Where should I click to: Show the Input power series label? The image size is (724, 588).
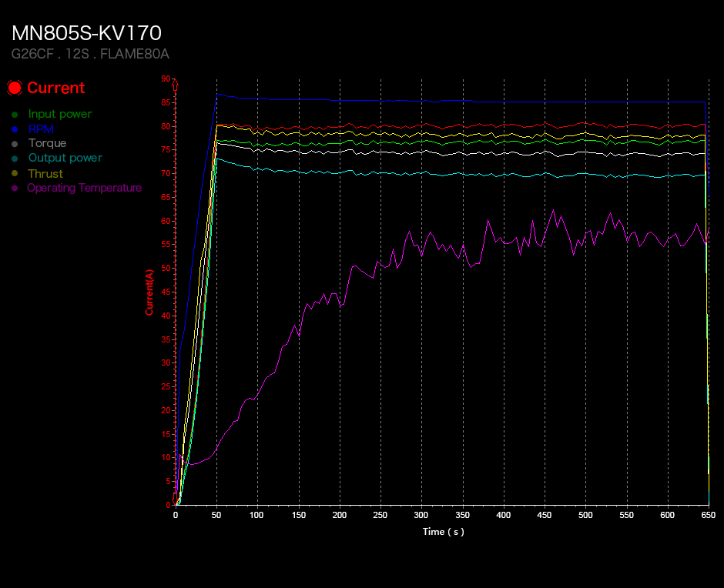[x=60, y=114]
